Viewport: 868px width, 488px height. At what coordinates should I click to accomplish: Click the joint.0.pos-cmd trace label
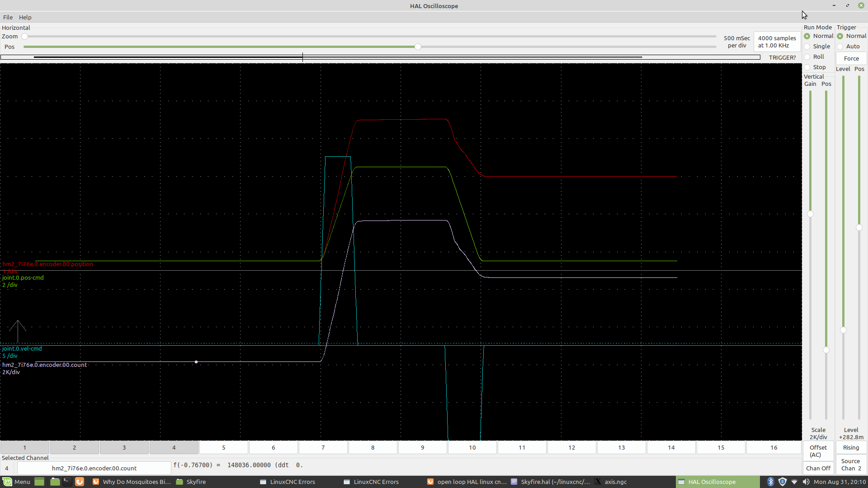(23, 277)
